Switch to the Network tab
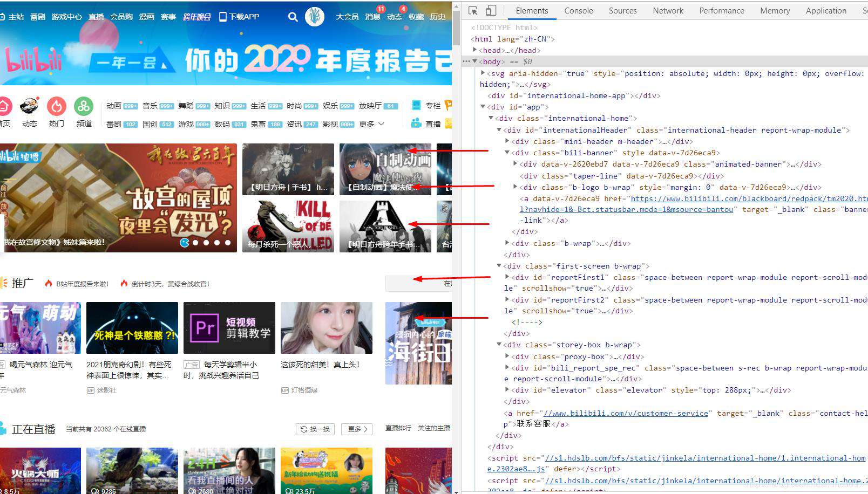 668,10
